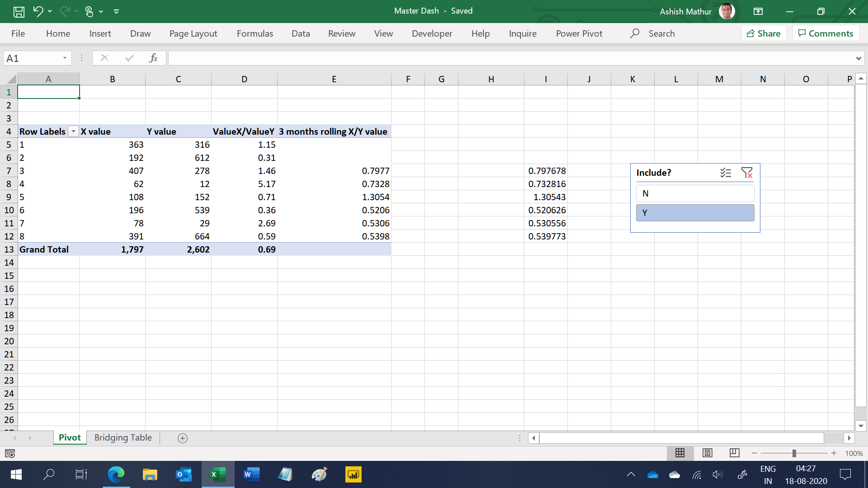
Task: Clear the Include? slicer filter
Action: (747, 173)
